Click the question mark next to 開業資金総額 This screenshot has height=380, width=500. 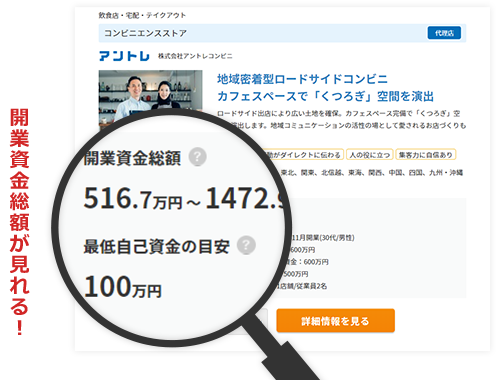pos(197,157)
